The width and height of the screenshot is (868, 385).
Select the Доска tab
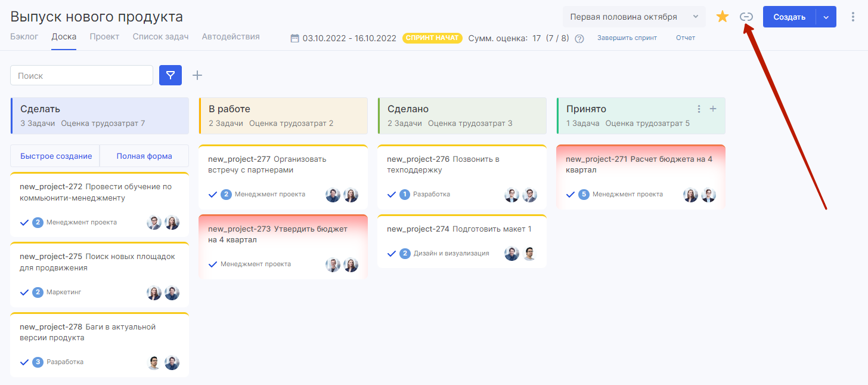tap(64, 36)
